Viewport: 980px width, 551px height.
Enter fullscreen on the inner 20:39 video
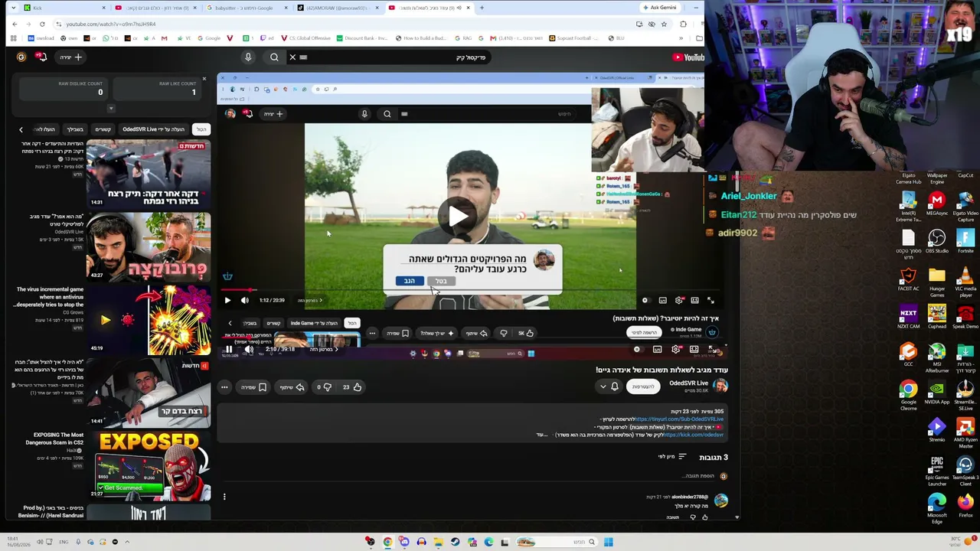point(710,301)
